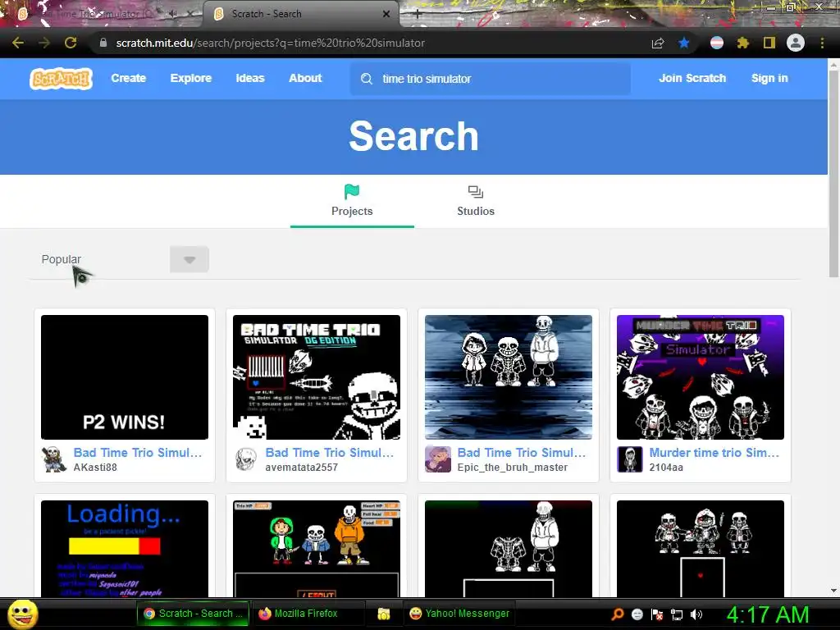Switch to the Projects tab
Image resolution: width=840 pixels, height=630 pixels.
pyautogui.click(x=352, y=201)
